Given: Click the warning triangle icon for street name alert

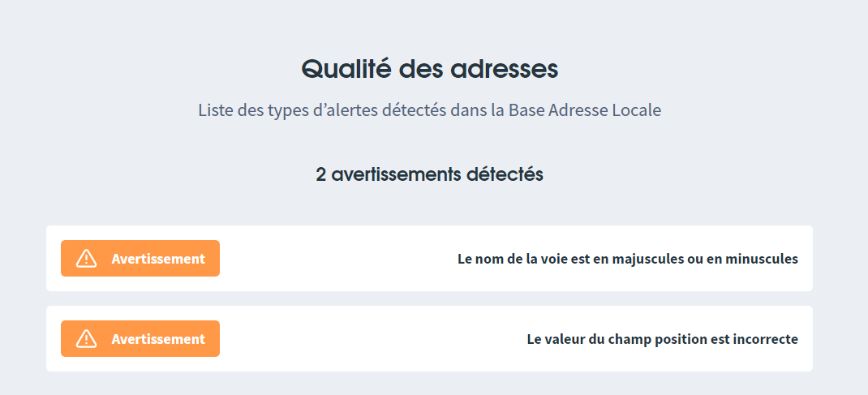Looking at the screenshot, I should click(x=86, y=259).
